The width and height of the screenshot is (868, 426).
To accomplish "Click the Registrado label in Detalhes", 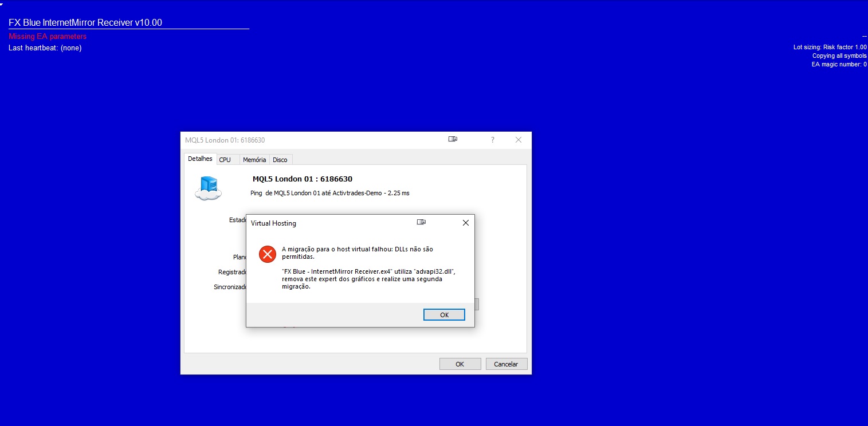I will [232, 273].
